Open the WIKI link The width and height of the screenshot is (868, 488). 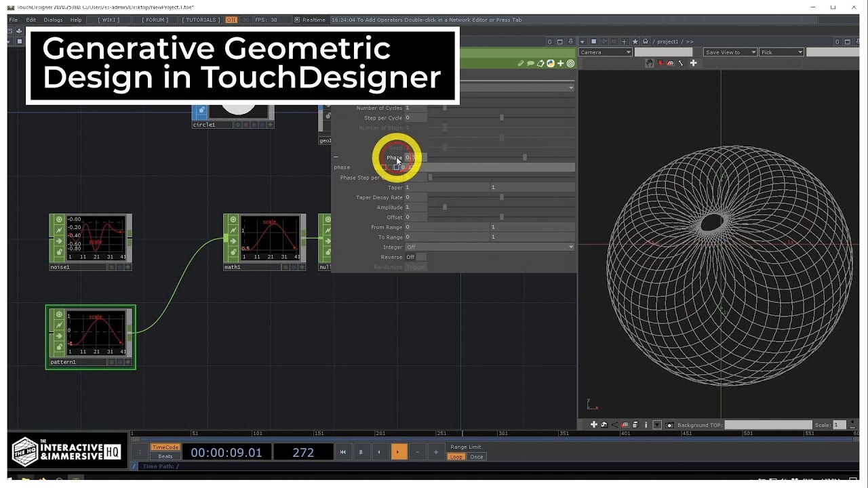pos(108,20)
